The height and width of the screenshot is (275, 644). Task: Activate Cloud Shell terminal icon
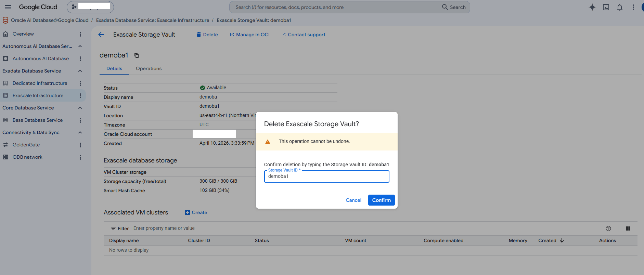click(x=606, y=7)
